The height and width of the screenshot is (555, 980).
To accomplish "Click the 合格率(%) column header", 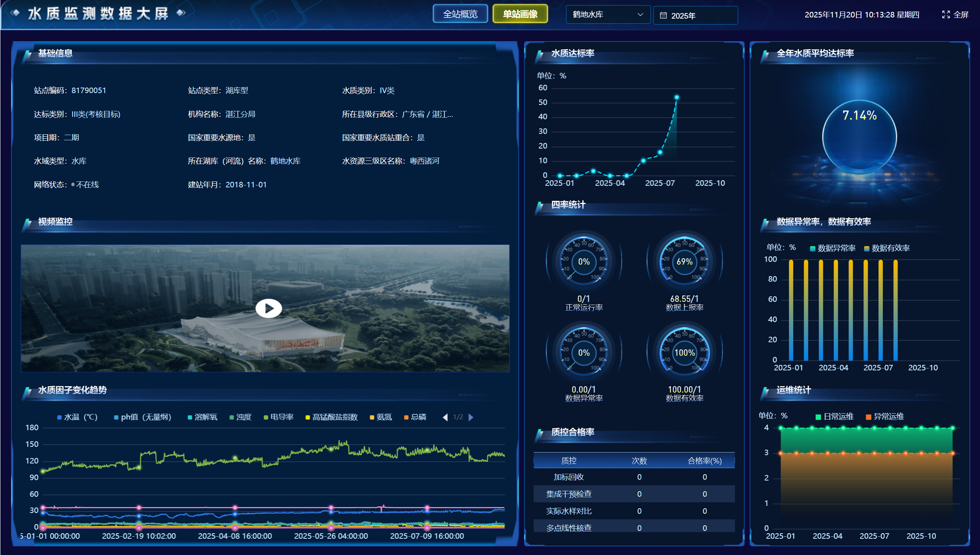I will 704,461.
